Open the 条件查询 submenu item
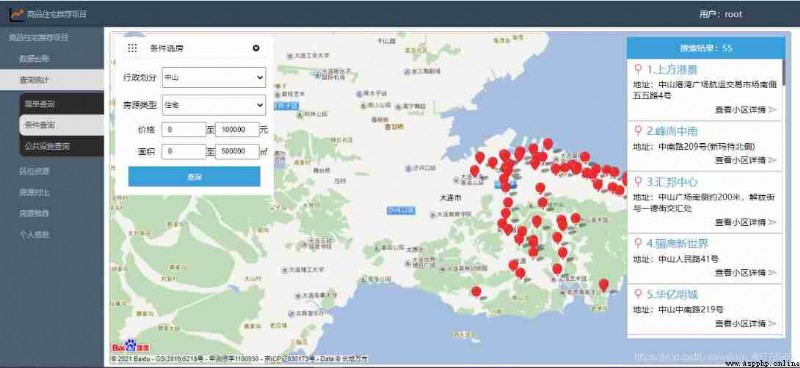Image resolution: width=800 pixels, height=368 pixels. [x=61, y=125]
